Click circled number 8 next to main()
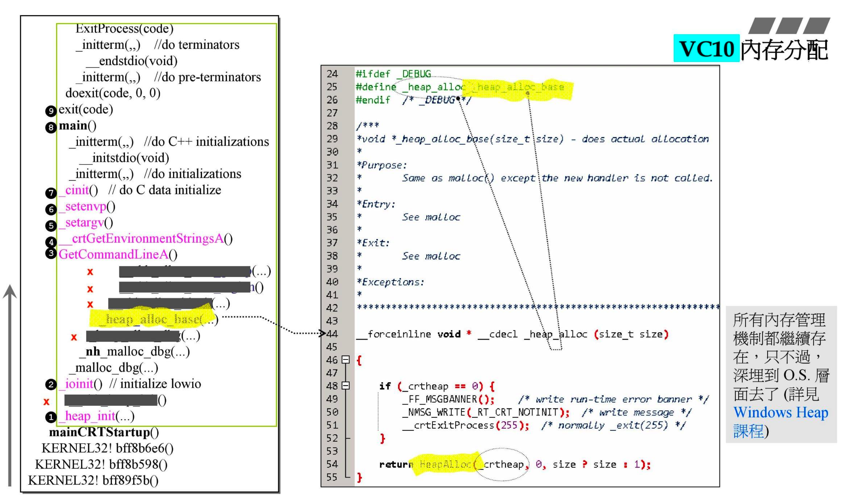858x504 pixels. tap(51, 127)
